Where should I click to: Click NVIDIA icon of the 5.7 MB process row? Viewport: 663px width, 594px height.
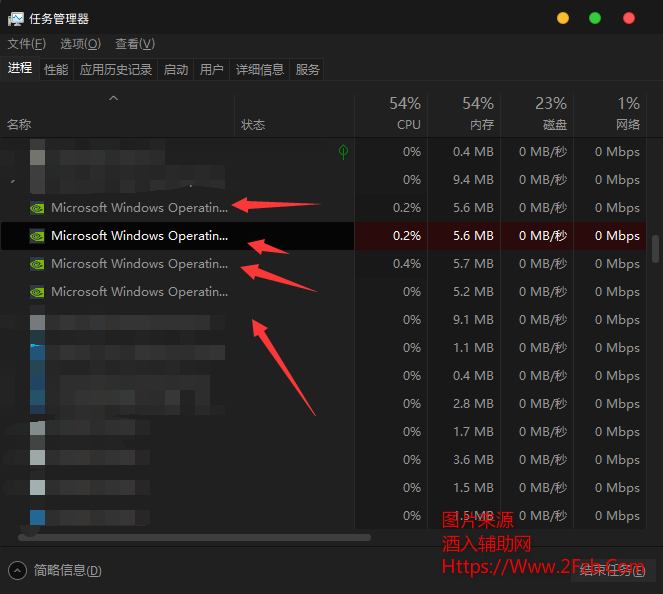(37, 264)
